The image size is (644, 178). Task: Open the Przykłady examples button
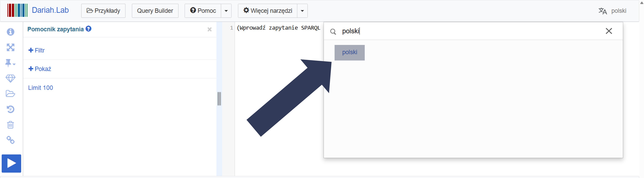103,11
